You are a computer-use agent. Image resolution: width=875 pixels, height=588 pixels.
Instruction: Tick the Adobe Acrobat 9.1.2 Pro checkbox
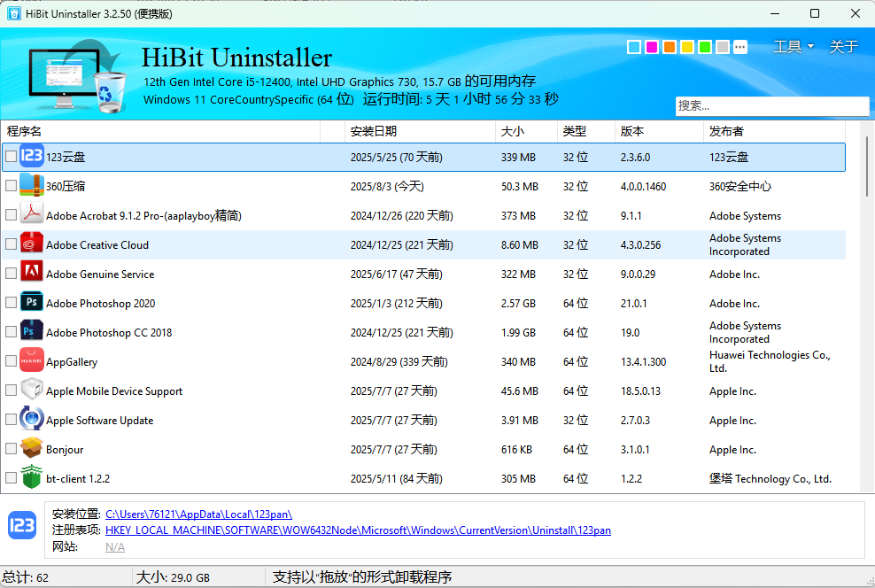pyautogui.click(x=11, y=215)
